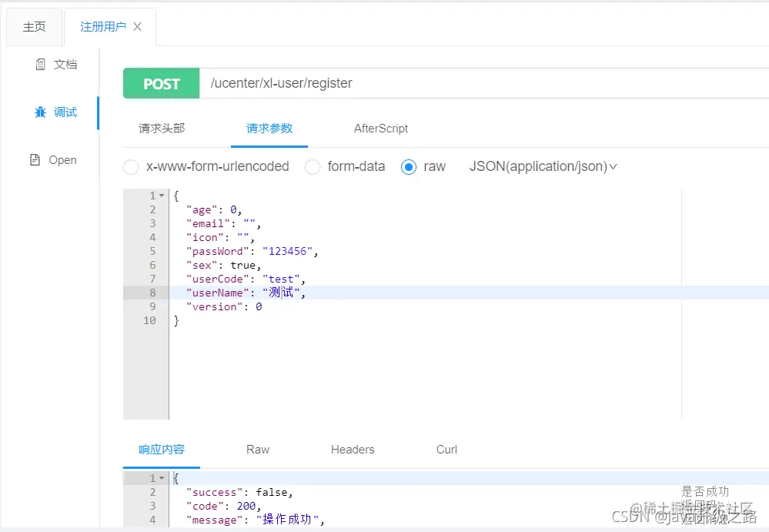Click the "version": 0 line
The width and height of the screenshot is (769, 532).
click(224, 306)
